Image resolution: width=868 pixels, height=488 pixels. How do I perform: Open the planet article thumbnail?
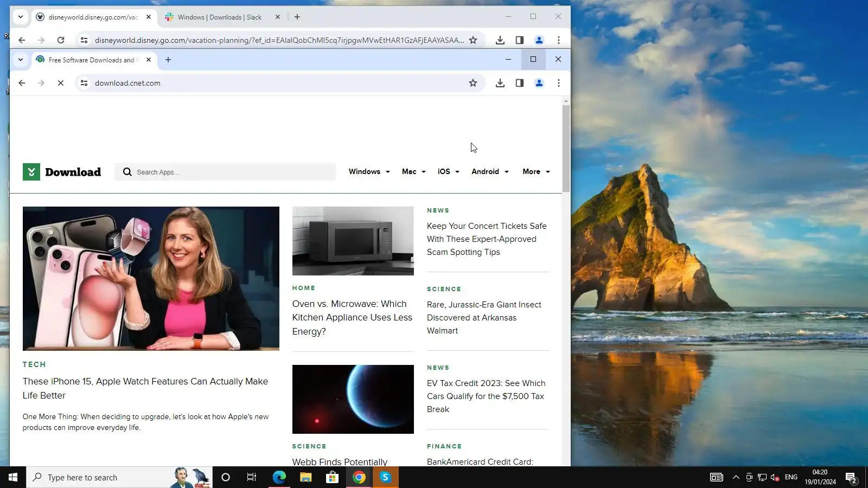click(x=353, y=399)
